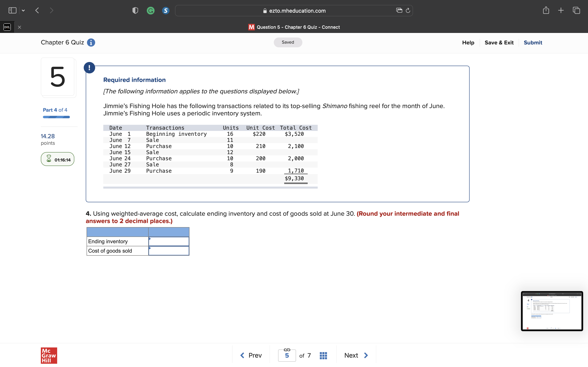Reload the ezto.mheducation.com page
The image size is (588, 367).
coord(407,10)
